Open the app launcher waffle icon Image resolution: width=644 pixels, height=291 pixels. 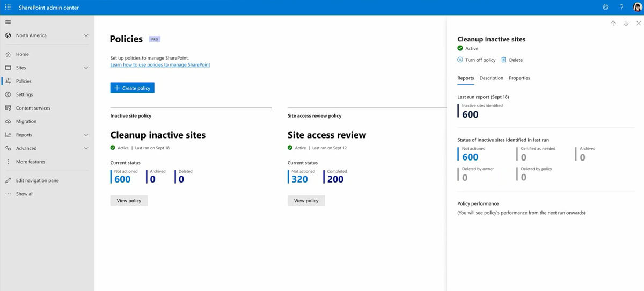(8, 8)
